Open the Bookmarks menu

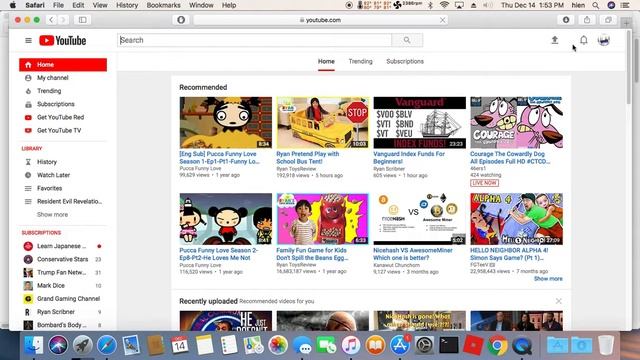pos(163,5)
